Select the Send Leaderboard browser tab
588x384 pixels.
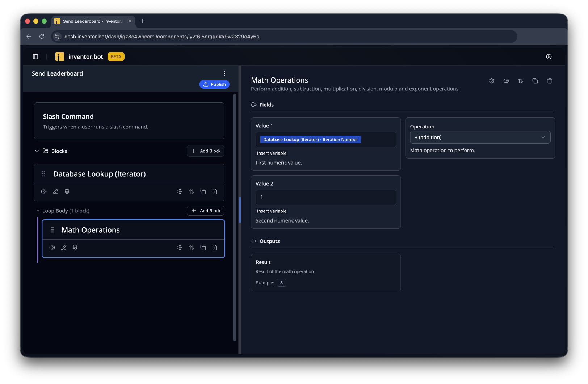tap(93, 21)
